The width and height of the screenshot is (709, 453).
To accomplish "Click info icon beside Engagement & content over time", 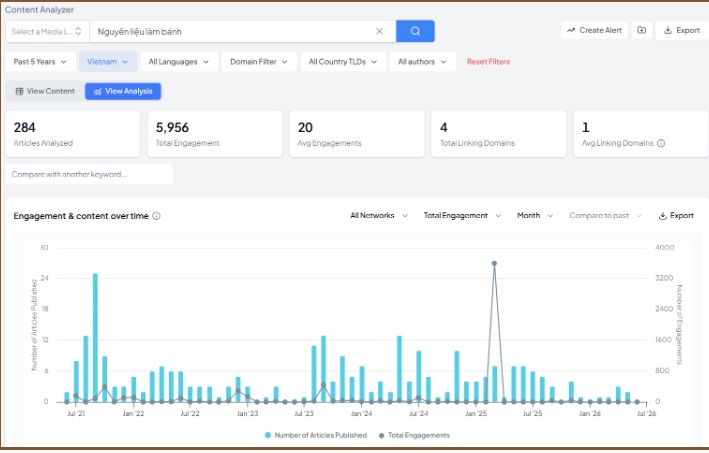I will tap(156, 216).
